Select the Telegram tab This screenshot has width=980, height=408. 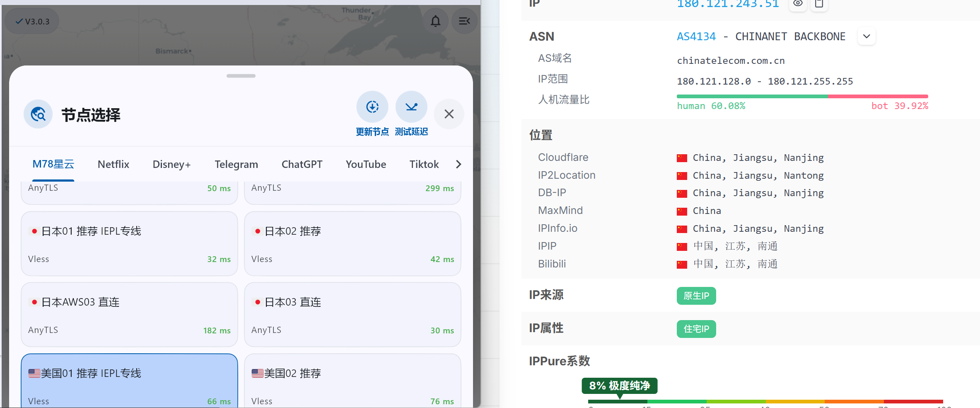pyautogui.click(x=236, y=165)
